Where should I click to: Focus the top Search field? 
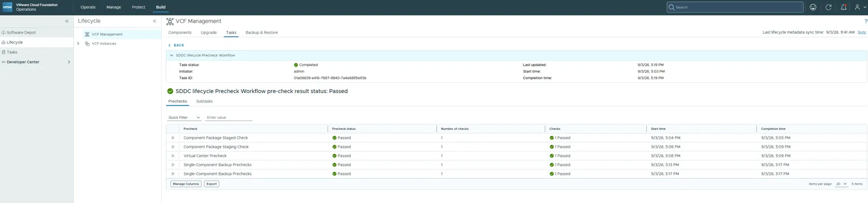(735, 7)
